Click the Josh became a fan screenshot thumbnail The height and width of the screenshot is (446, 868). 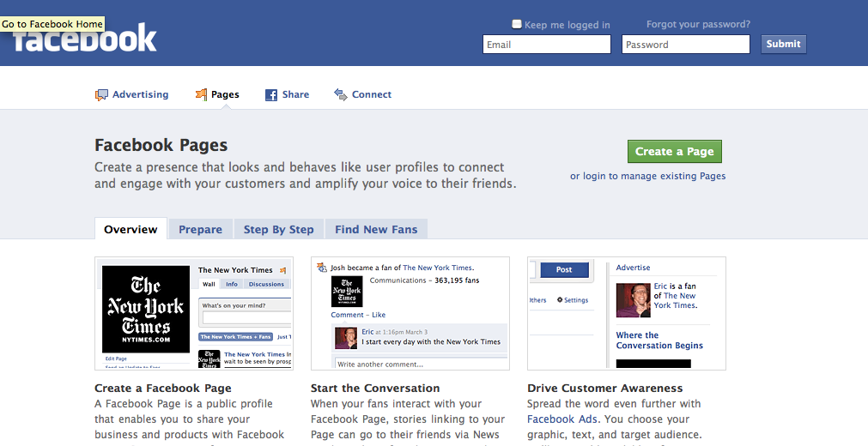[x=410, y=313]
